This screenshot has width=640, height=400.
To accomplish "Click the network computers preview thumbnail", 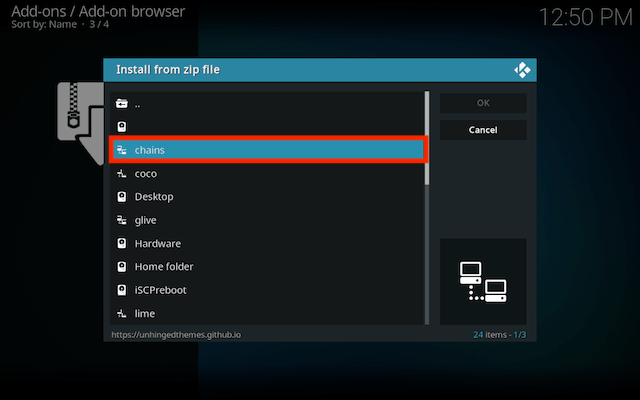I will pos(483,282).
